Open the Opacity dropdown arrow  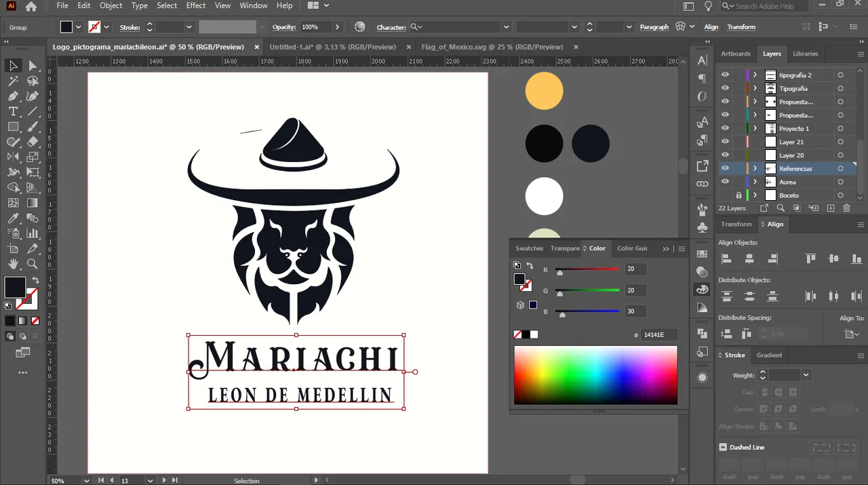pyautogui.click(x=337, y=27)
